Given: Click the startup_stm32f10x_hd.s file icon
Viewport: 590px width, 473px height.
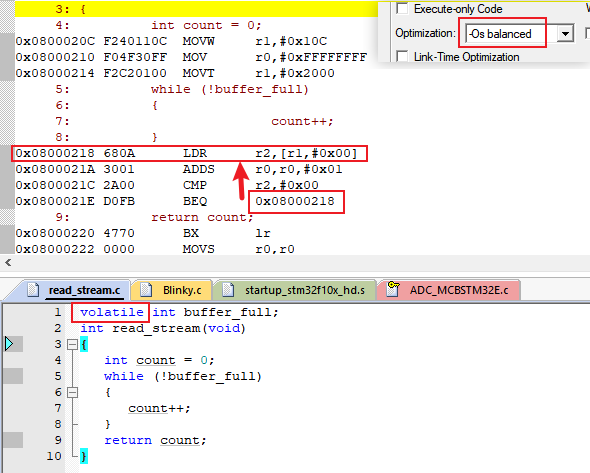Looking at the screenshot, I should [228, 290].
